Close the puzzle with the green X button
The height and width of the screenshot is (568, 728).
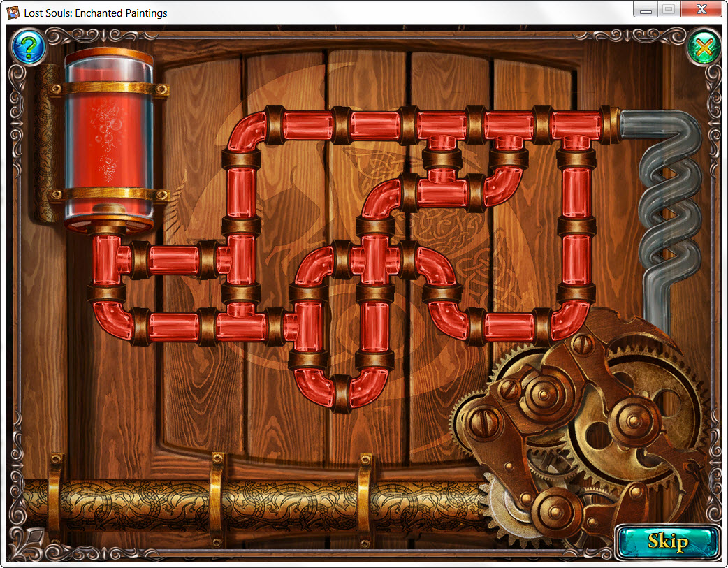703,48
